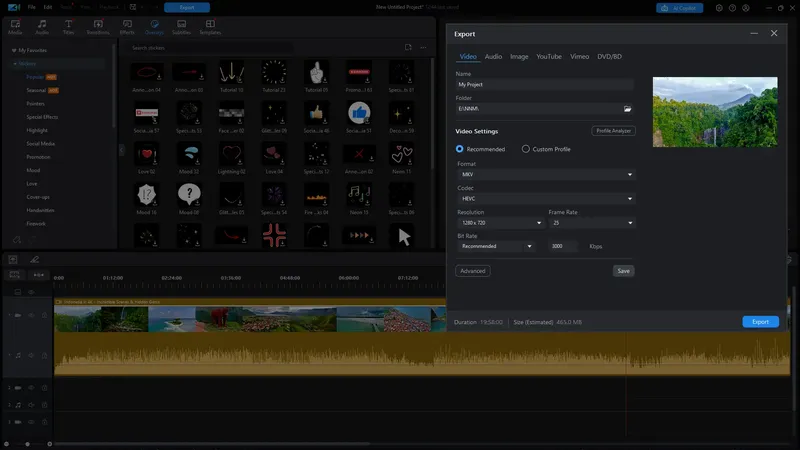Viewport: 800px width, 450px height.
Task: Open the Resolution 1280 x 720 dropdown
Action: (500, 223)
